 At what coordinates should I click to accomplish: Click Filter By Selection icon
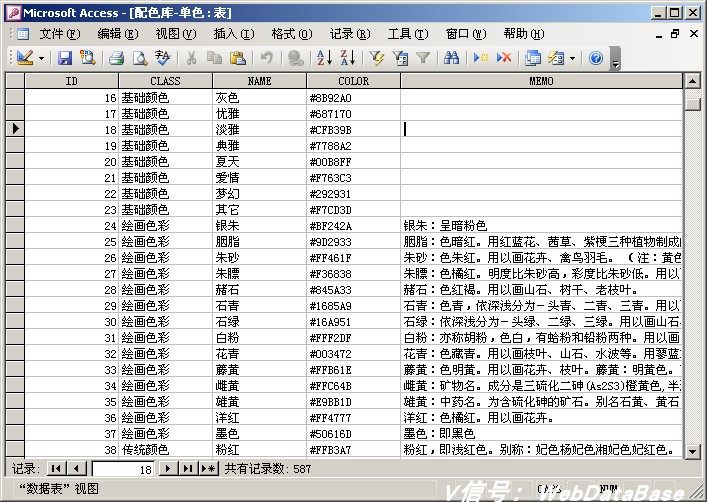coord(377,58)
